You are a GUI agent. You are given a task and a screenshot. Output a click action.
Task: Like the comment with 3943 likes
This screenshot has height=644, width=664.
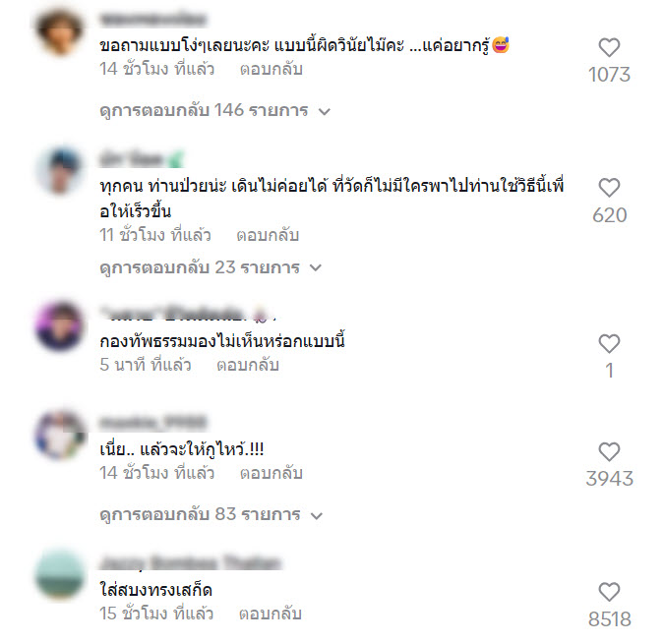pyautogui.click(x=609, y=452)
